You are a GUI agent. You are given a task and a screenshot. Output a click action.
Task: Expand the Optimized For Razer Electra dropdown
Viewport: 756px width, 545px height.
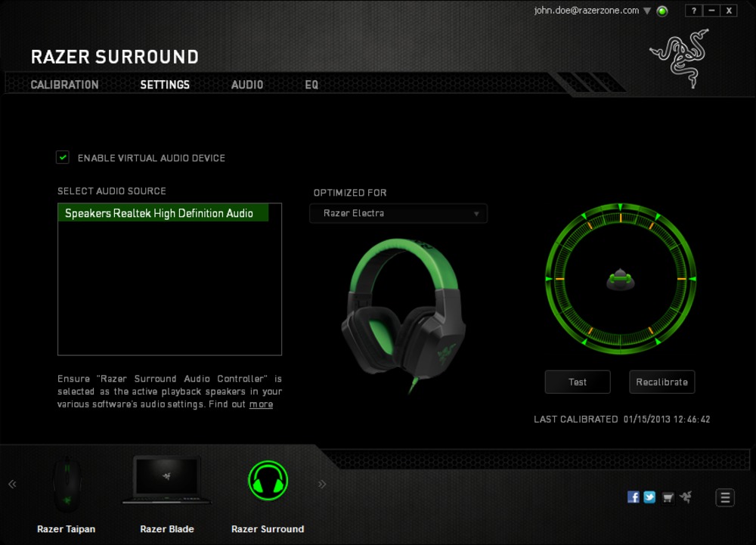click(x=398, y=213)
